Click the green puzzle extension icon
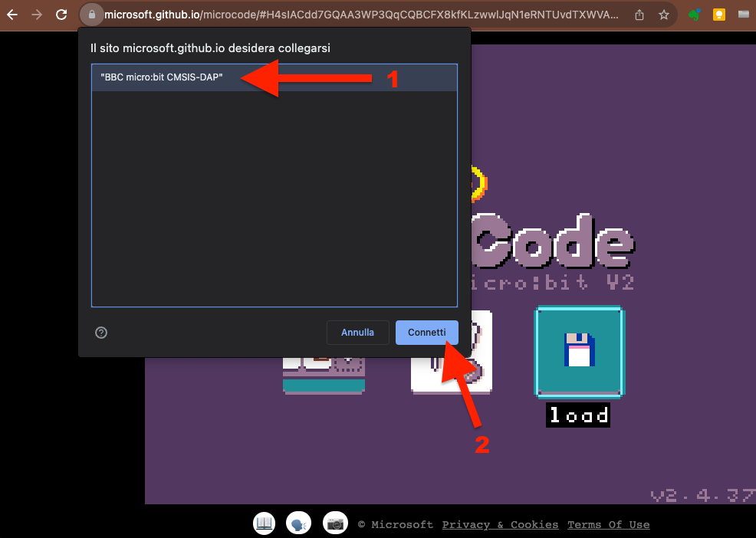This screenshot has height=538, width=756. click(695, 15)
